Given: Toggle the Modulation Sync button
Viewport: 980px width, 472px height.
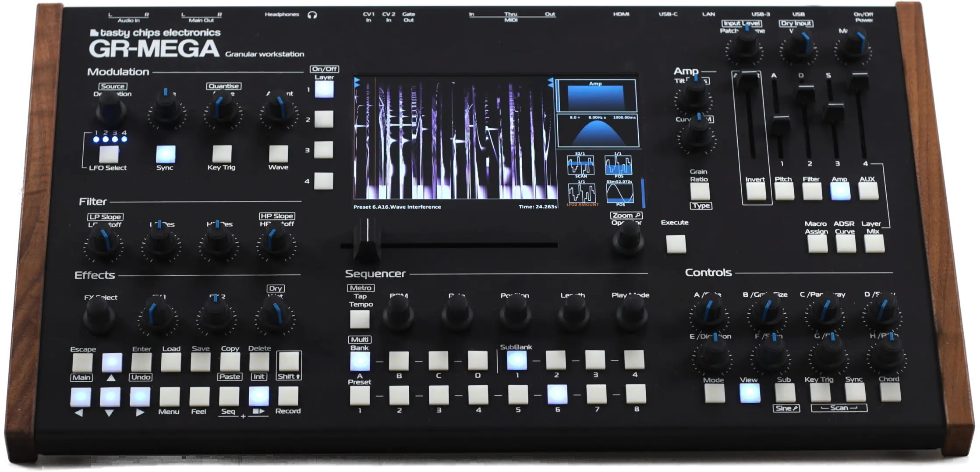Looking at the screenshot, I should pyautogui.click(x=166, y=154).
